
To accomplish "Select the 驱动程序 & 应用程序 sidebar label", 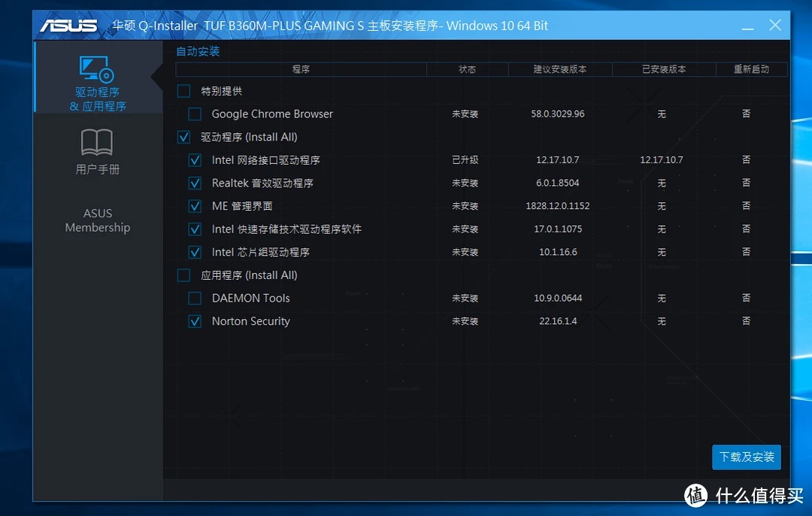I will coord(98,99).
